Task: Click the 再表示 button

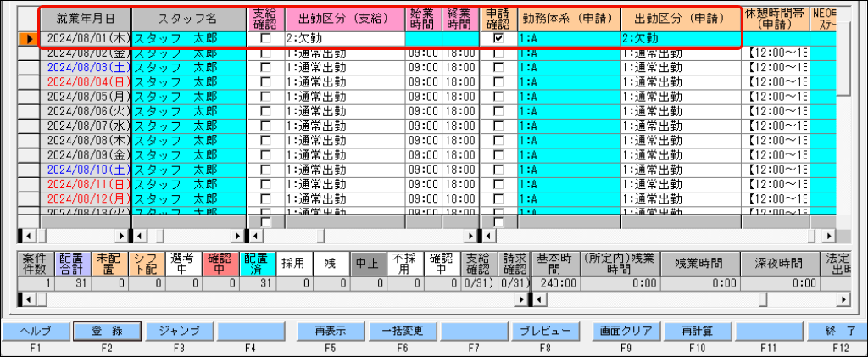Action: pyautogui.click(x=331, y=331)
